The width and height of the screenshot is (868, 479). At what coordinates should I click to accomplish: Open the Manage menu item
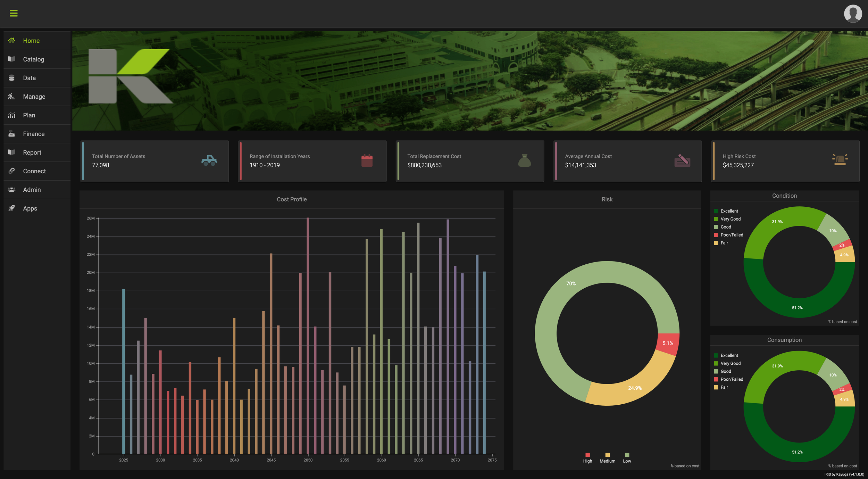(34, 97)
